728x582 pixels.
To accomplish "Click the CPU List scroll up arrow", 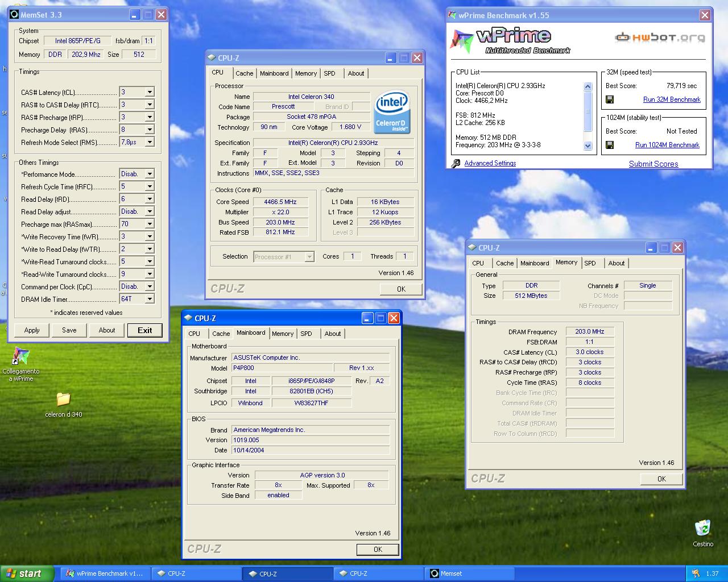I will [588, 87].
